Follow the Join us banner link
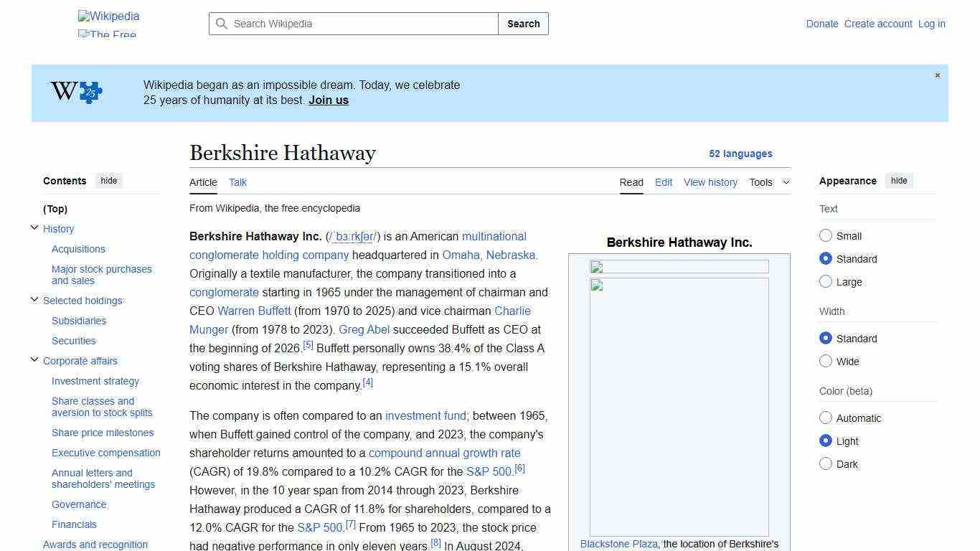Screen dimensions: 980x551 (x=328, y=100)
